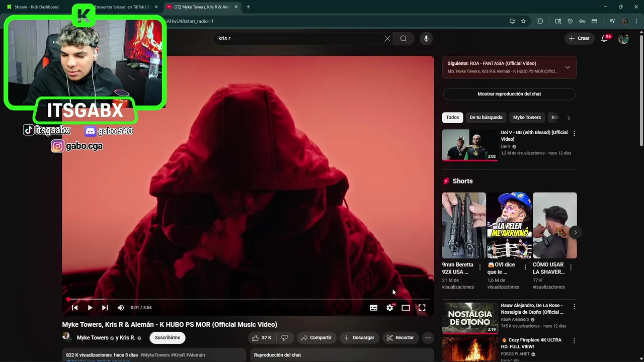644x362 pixels.
Task: Open media controls music queue icon
Action: 612,21
